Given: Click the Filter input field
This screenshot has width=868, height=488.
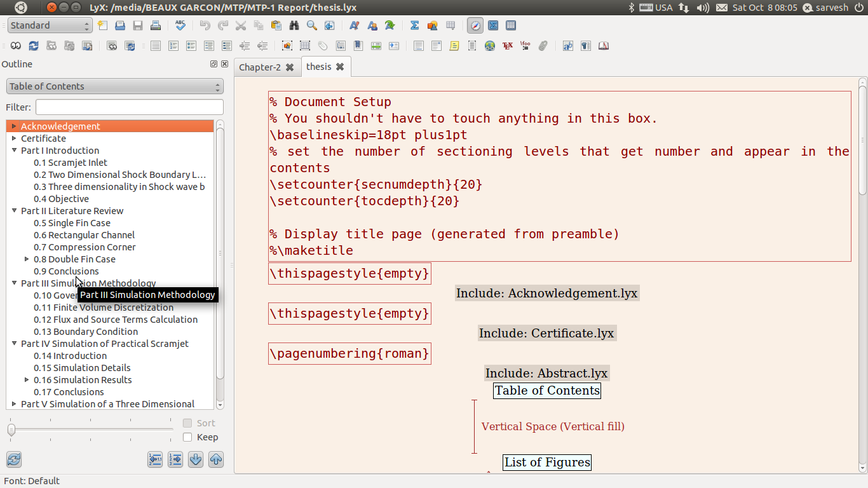Looking at the screenshot, I should (x=130, y=107).
